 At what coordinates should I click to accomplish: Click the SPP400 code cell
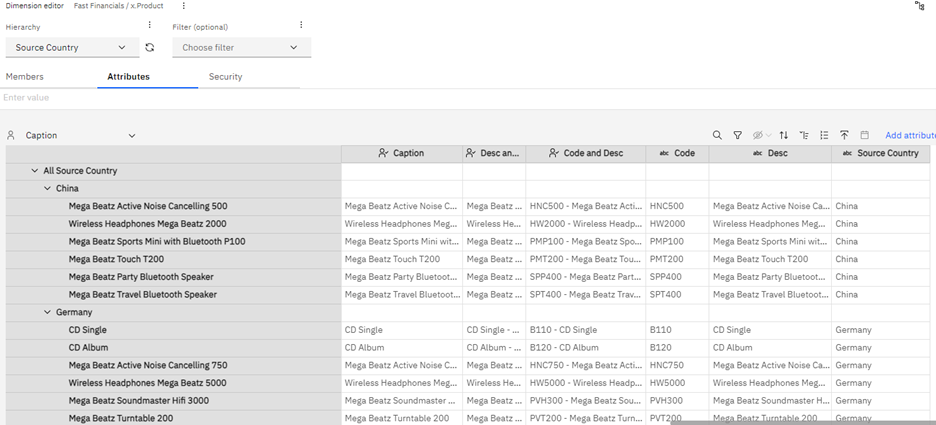[x=678, y=277]
